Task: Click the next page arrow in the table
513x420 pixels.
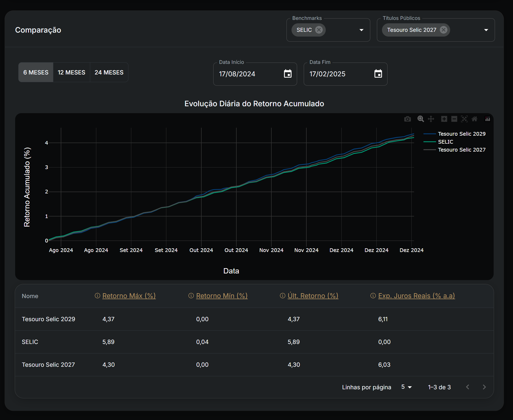Action: coord(484,387)
